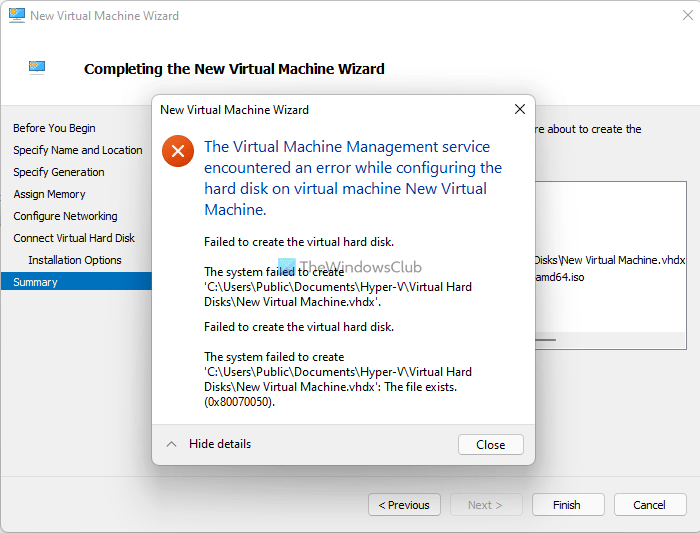This screenshot has height=533, width=700.
Task: Cancel the New Virtual Machine Wizard
Action: click(x=649, y=505)
